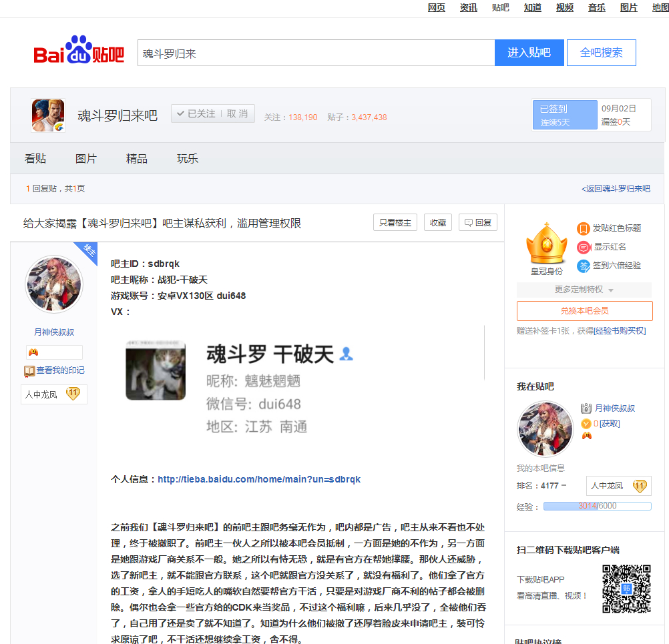This screenshot has height=644, width=669.
Task: Open 经验书购买权 link
Action: pos(620,331)
